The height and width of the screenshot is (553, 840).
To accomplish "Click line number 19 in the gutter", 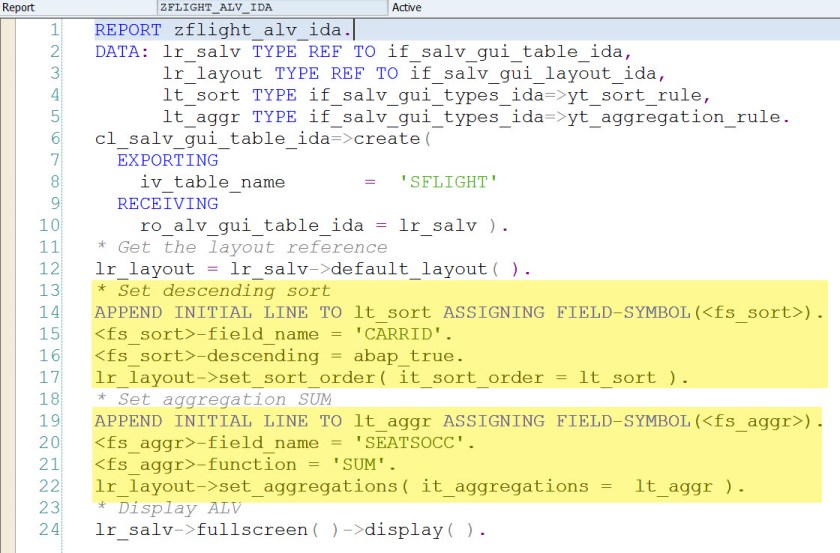I will [49, 421].
